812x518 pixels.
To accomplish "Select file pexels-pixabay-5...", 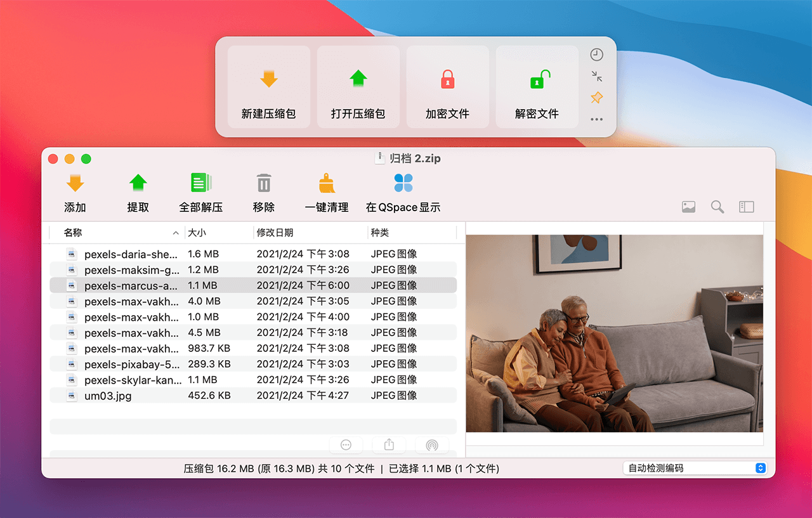I will tap(253, 364).
